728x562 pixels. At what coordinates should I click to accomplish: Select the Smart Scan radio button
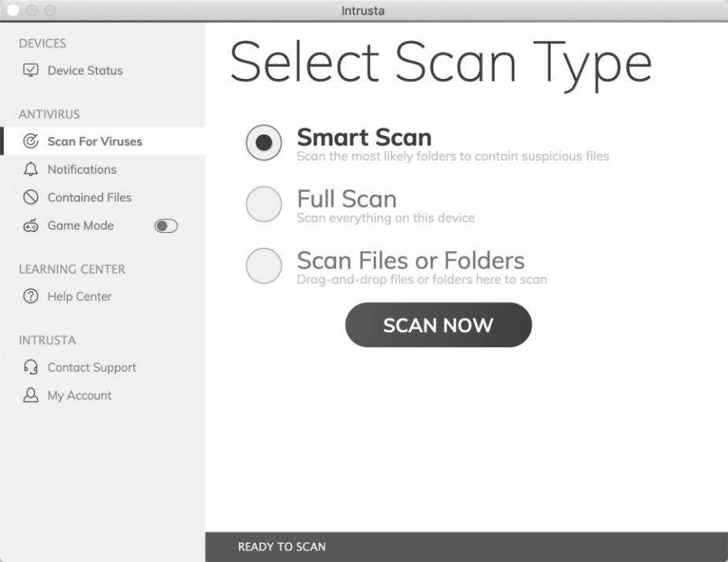click(x=264, y=143)
